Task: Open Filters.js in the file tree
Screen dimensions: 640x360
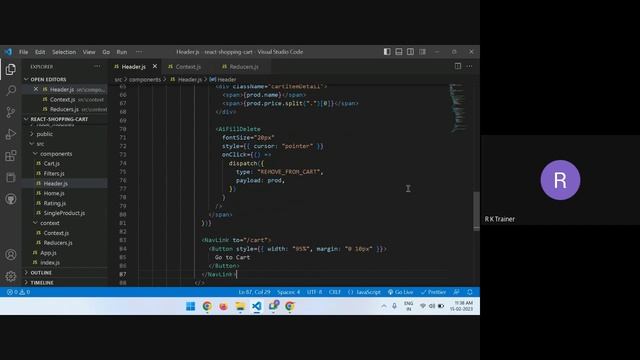Action: click(x=54, y=173)
